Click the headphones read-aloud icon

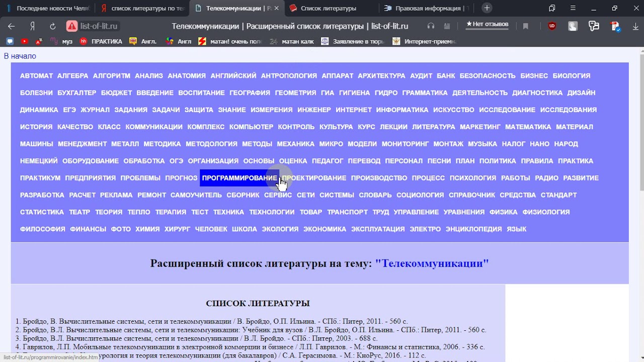pyautogui.click(x=431, y=26)
